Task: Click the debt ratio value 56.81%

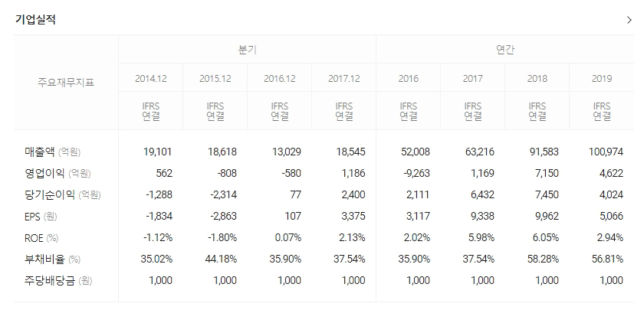Action: [607, 259]
